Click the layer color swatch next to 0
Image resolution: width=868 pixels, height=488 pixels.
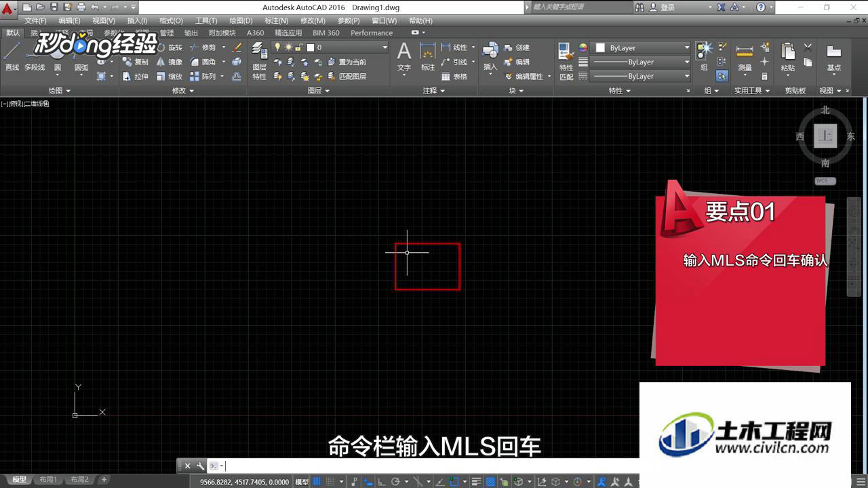click(x=311, y=47)
